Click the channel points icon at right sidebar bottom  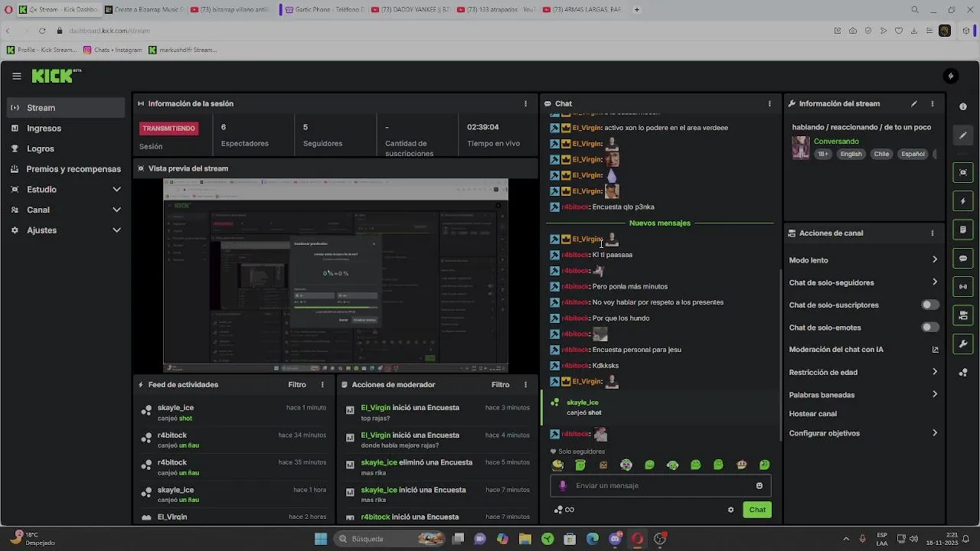963,373
